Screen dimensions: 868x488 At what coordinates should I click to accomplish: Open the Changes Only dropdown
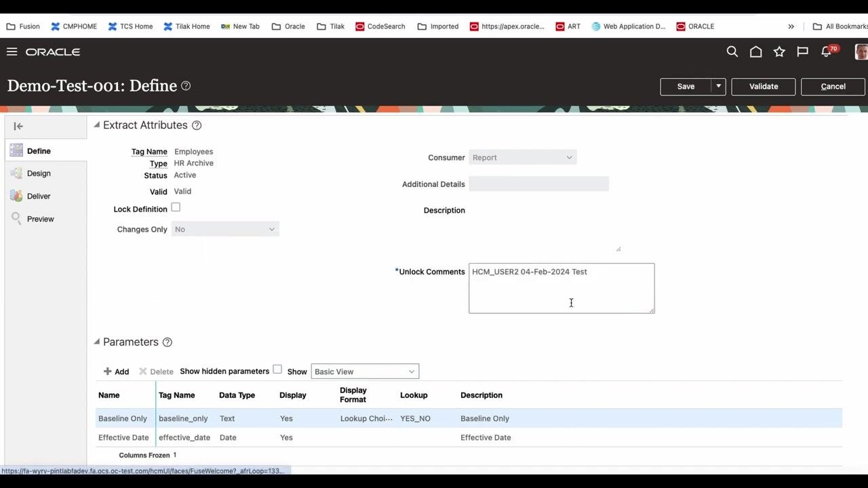(x=225, y=229)
